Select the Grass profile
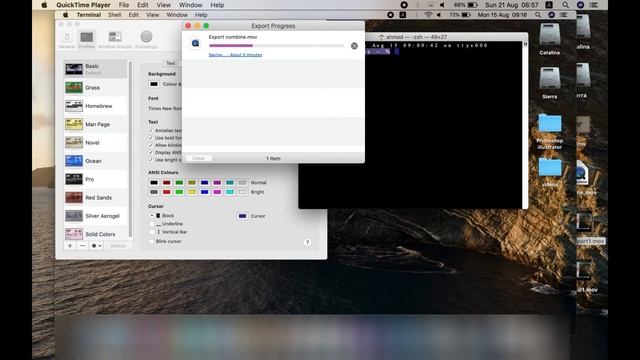 pyautogui.click(x=95, y=87)
